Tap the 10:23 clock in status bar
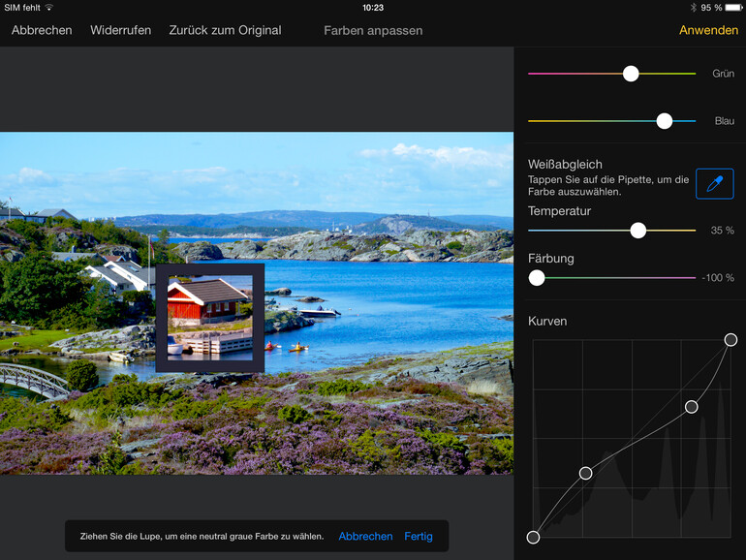Screen dimensions: 746x560 point(373,8)
